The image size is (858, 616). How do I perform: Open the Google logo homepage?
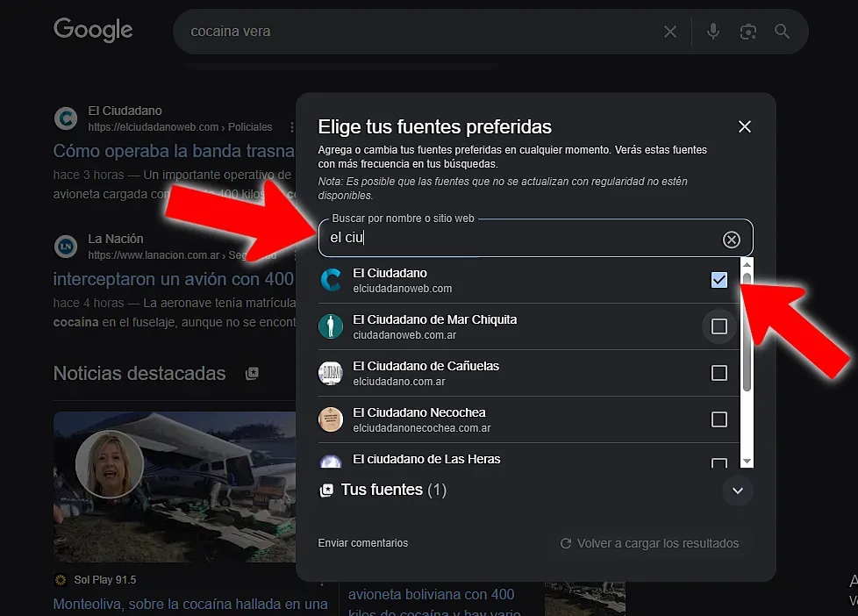93,30
